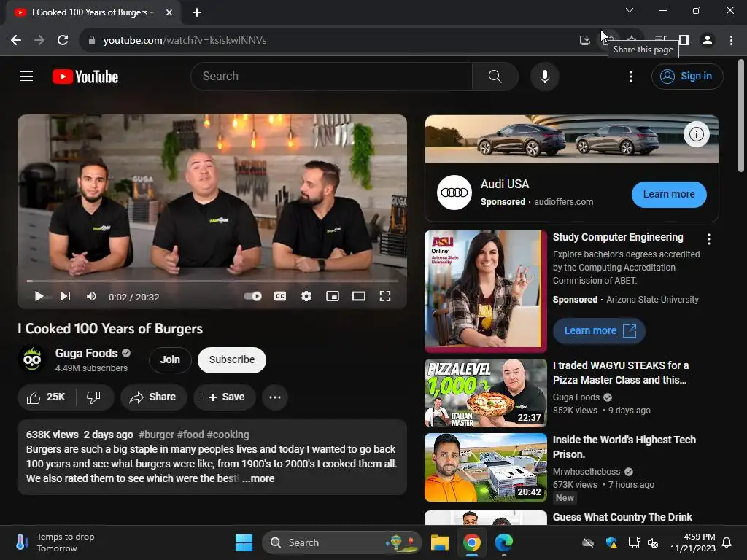Viewport: 747px width, 560px height.
Task: Click the Join membership button
Action: (170, 359)
